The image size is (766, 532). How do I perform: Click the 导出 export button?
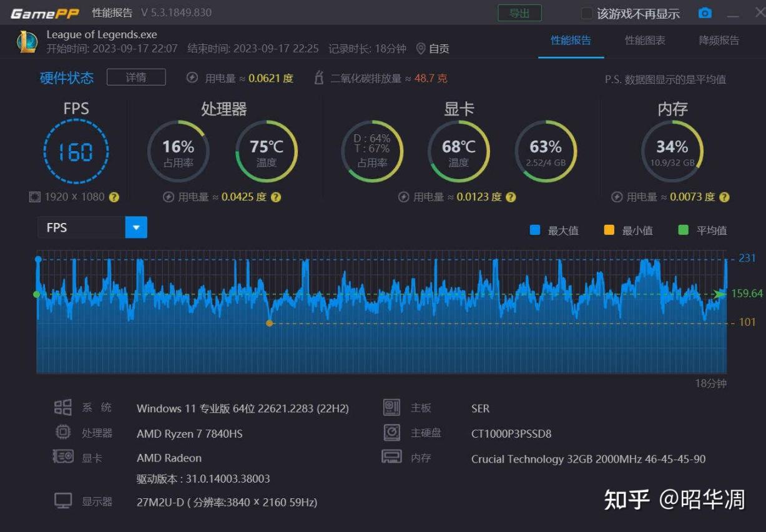coord(519,13)
